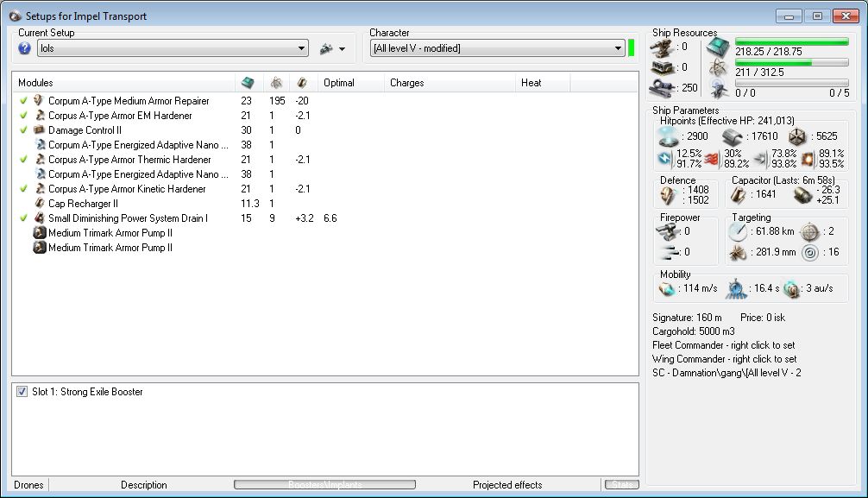Click the Defence tank icon
The width and height of the screenshot is (868, 498).
pyautogui.click(x=668, y=195)
